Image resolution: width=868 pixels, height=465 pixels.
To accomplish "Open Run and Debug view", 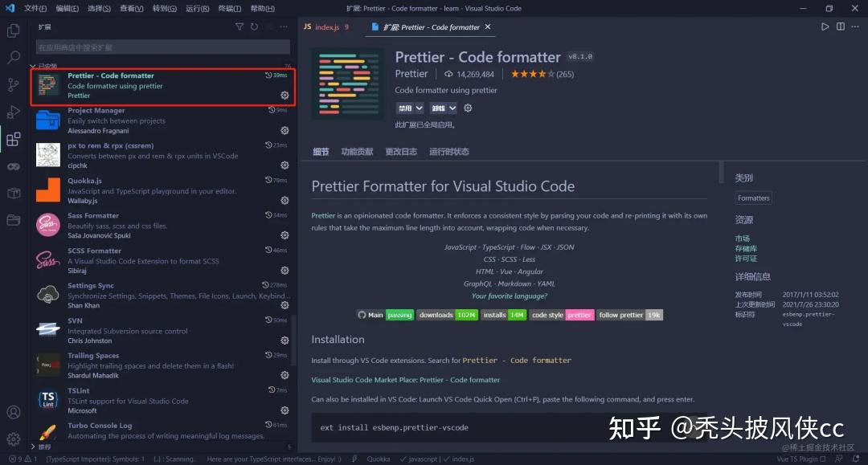I will pyautogui.click(x=14, y=111).
